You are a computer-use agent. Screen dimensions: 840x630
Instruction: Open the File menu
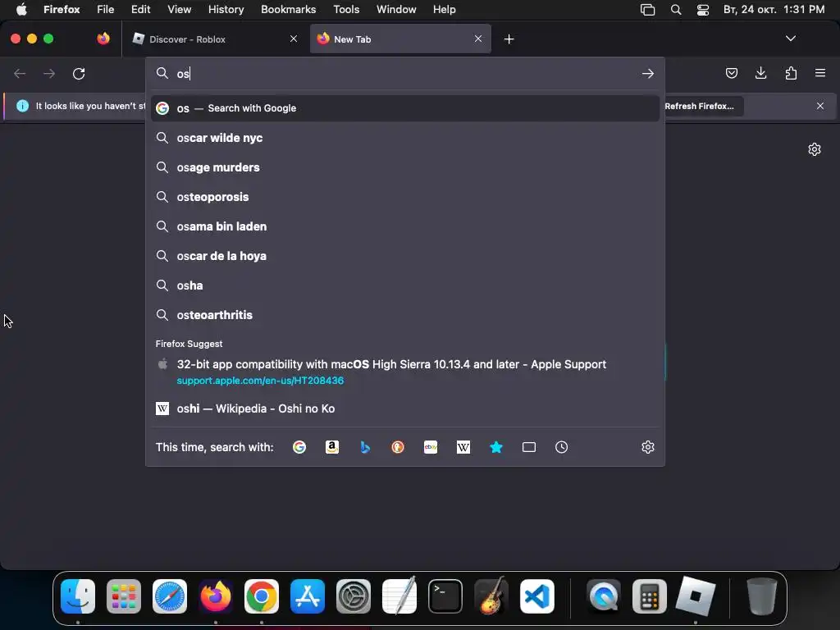coord(105,9)
